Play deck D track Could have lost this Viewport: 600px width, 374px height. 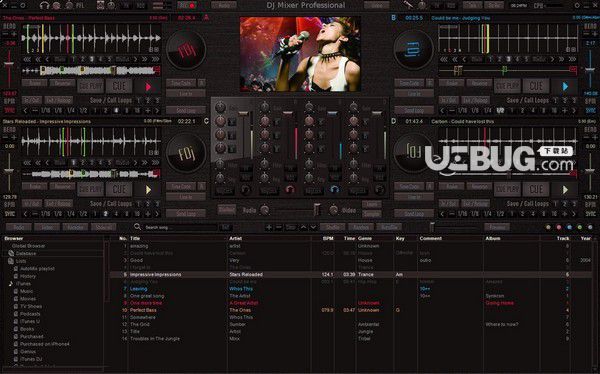pyautogui.click(x=565, y=189)
